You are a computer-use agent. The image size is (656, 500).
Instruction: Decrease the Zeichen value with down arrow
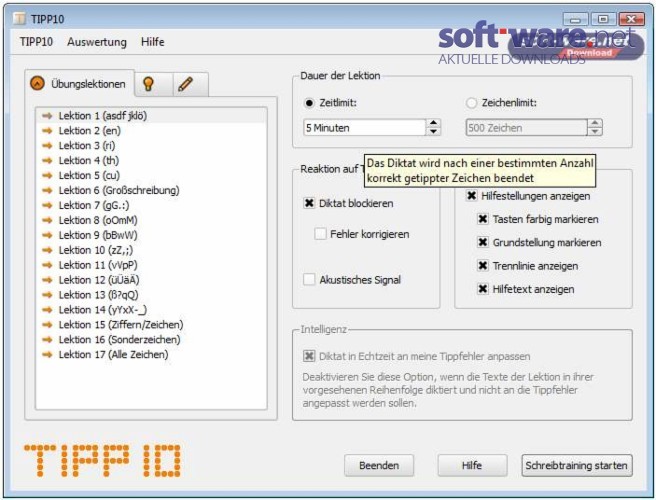coord(595,132)
